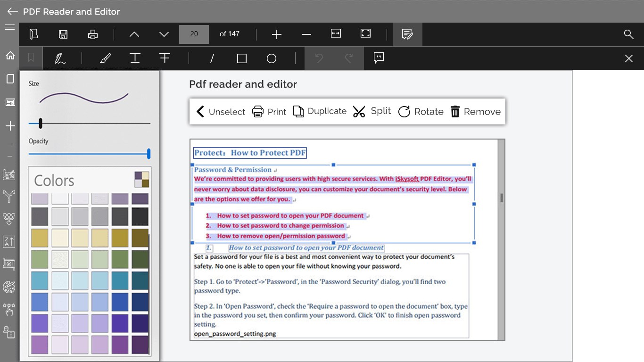Viewport: 644px width, 362px height.
Task: Click the Remove button
Action: 475,112
